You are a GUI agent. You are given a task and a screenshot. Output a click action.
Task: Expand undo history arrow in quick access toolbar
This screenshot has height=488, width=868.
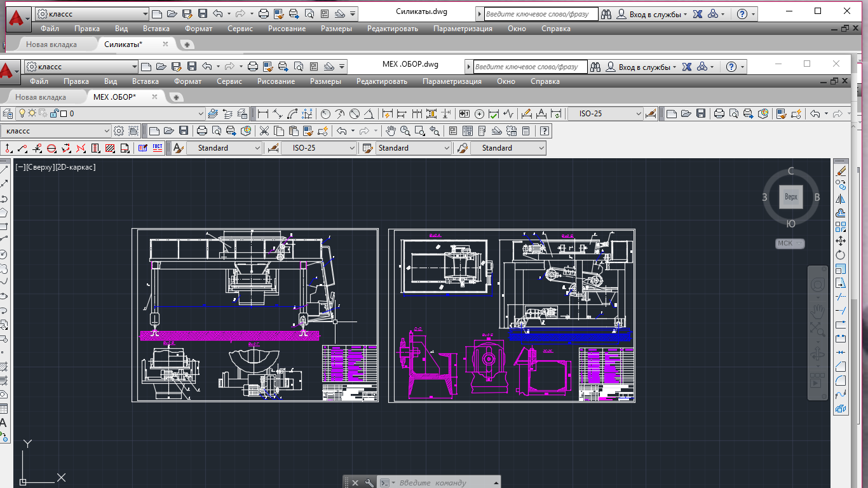(x=217, y=66)
